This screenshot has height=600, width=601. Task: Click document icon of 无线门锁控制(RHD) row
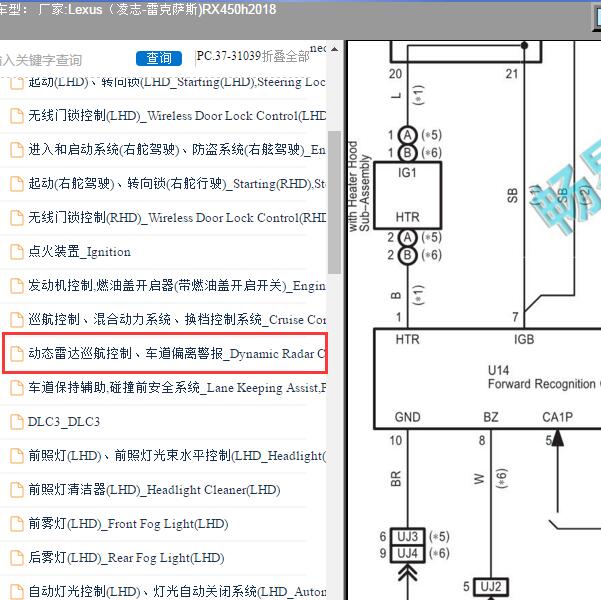[x=16, y=218]
